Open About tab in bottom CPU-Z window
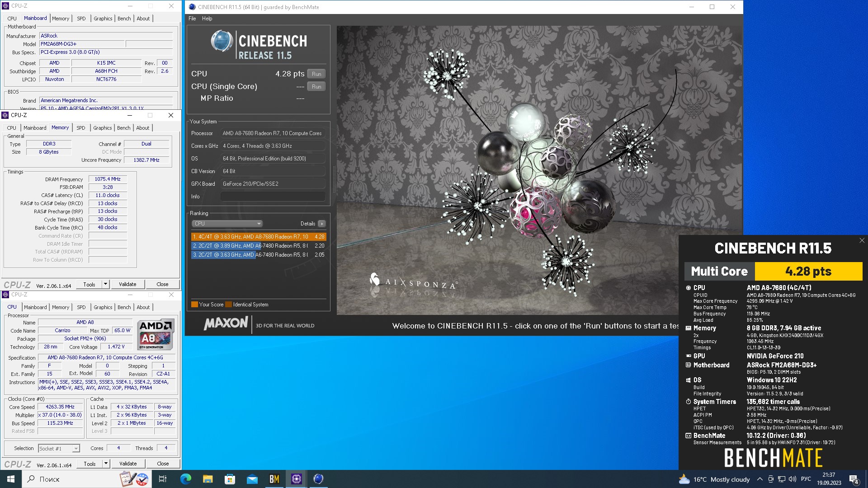 click(x=143, y=307)
